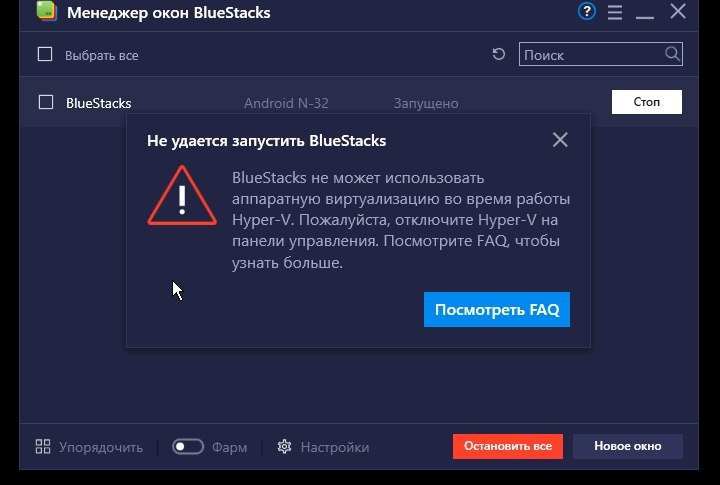This screenshot has width=720, height=485.
Task: Click the Стоп button
Action: coord(647,102)
